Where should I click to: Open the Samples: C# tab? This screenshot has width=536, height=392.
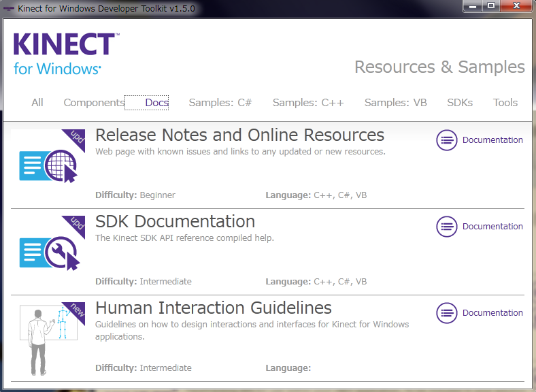pyautogui.click(x=220, y=103)
